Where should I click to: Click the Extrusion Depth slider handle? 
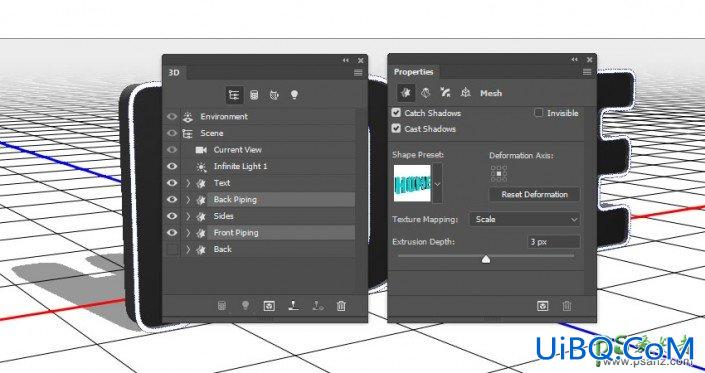486,259
